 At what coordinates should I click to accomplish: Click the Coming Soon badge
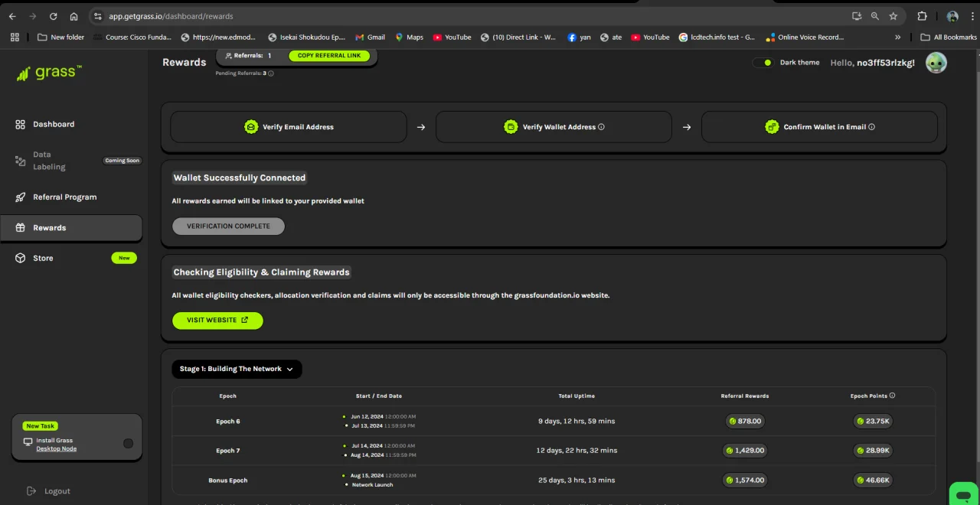point(122,161)
